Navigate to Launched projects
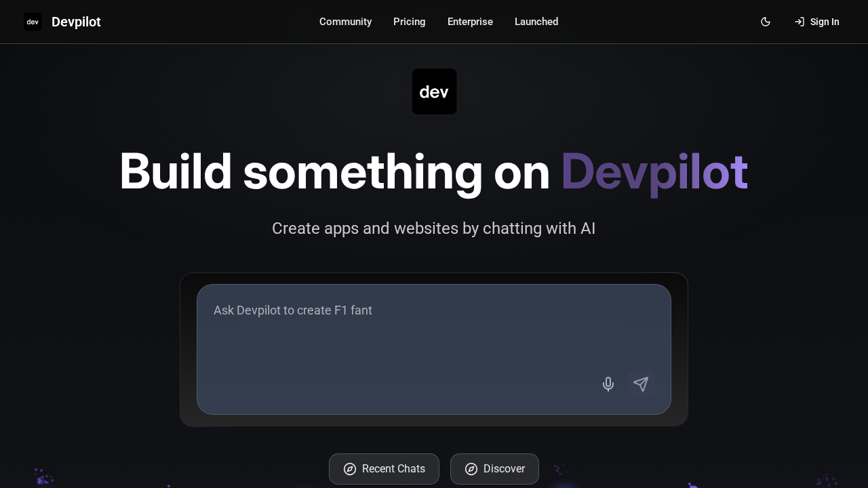 pyautogui.click(x=536, y=22)
